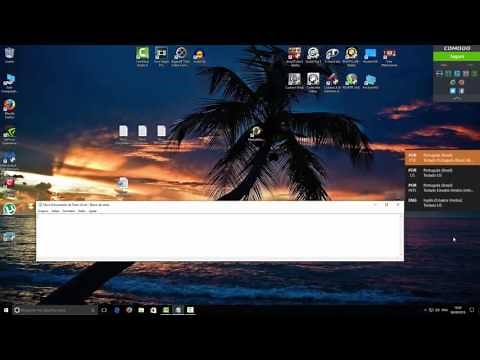
Task: Open the green Camtasia Studio desktop shortcut
Action: pos(142,57)
